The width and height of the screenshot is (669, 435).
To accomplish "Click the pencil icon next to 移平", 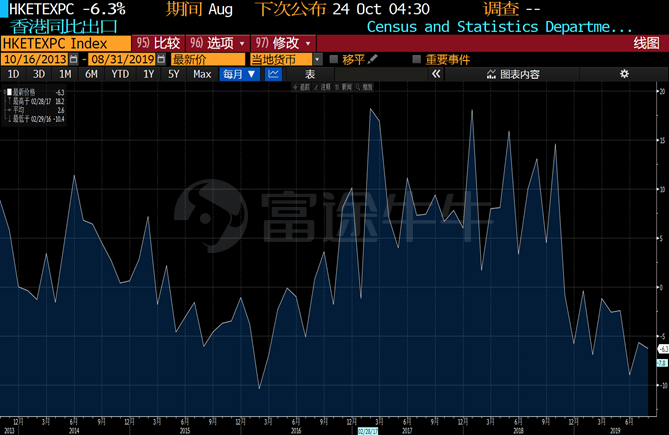I will [372, 59].
